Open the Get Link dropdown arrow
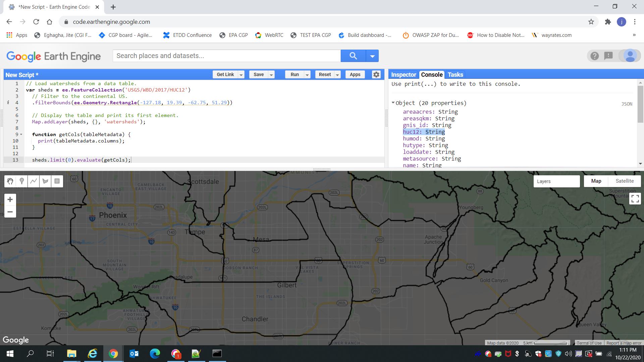This screenshot has width=644, height=362. (x=241, y=74)
